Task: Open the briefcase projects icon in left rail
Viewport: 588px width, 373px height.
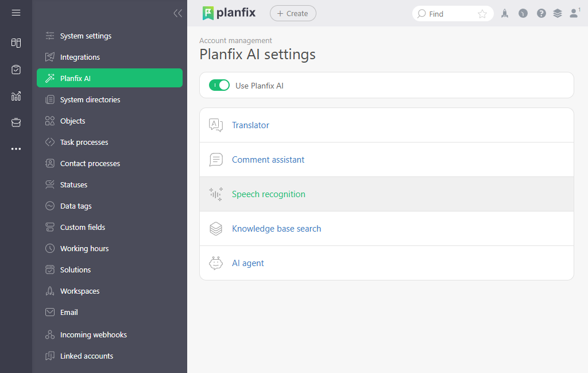Action: coord(16,122)
